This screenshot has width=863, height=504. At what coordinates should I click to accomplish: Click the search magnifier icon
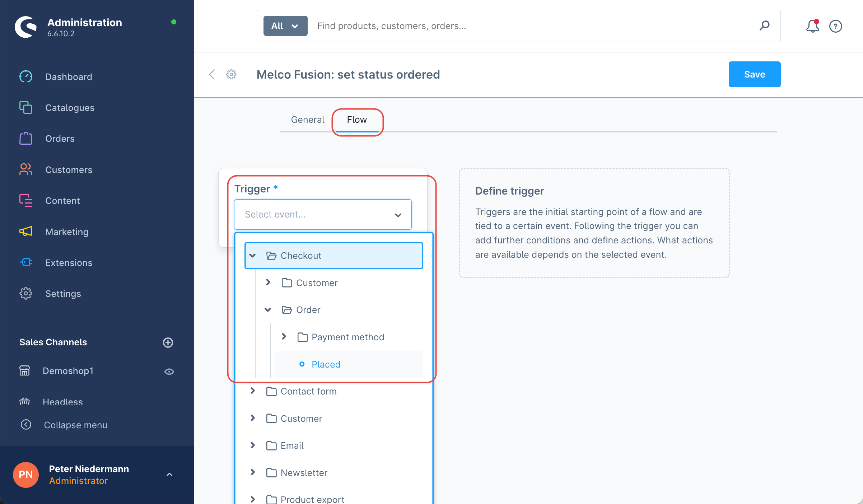[765, 25]
